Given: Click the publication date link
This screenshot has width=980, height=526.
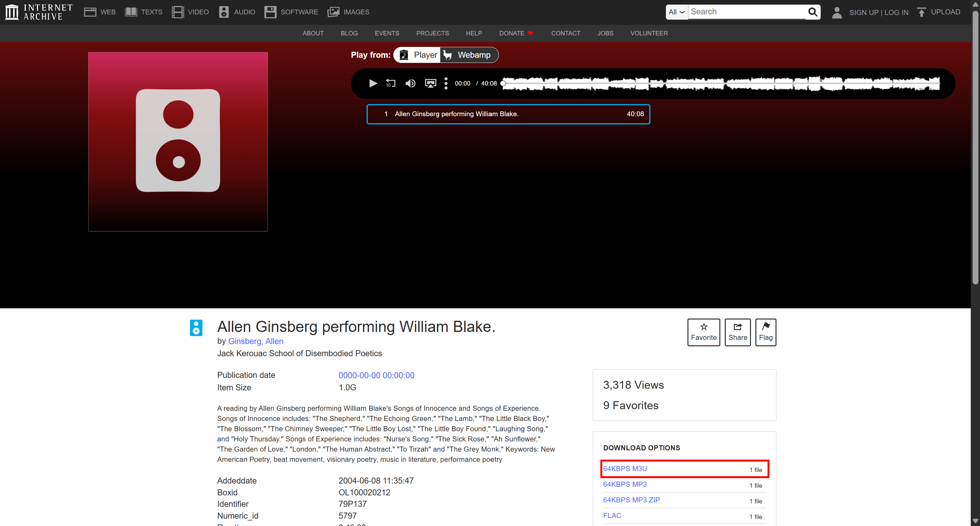Looking at the screenshot, I should 376,375.
